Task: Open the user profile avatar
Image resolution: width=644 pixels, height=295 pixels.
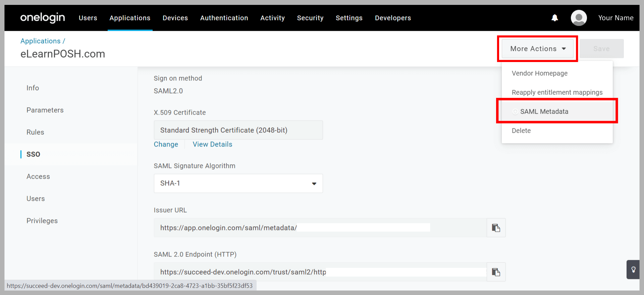Action: [x=579, y=18]
